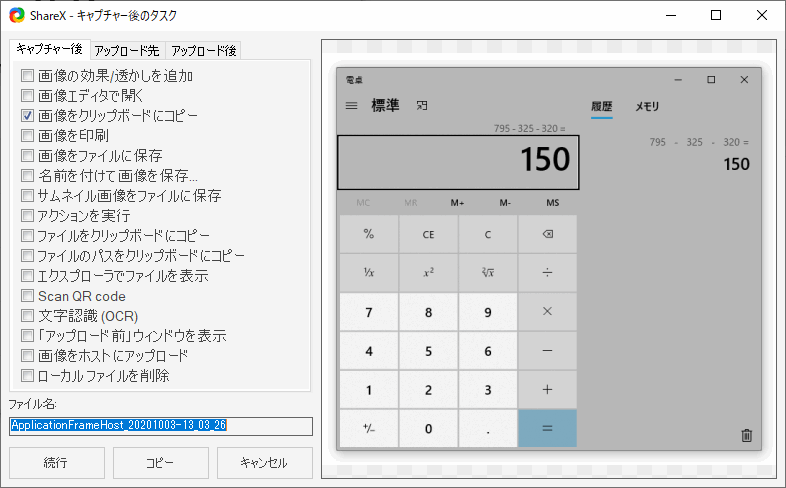Viewport: 786px width, 488px height.
Task: Click the キャンセル button
Action: tap(264, 462)
